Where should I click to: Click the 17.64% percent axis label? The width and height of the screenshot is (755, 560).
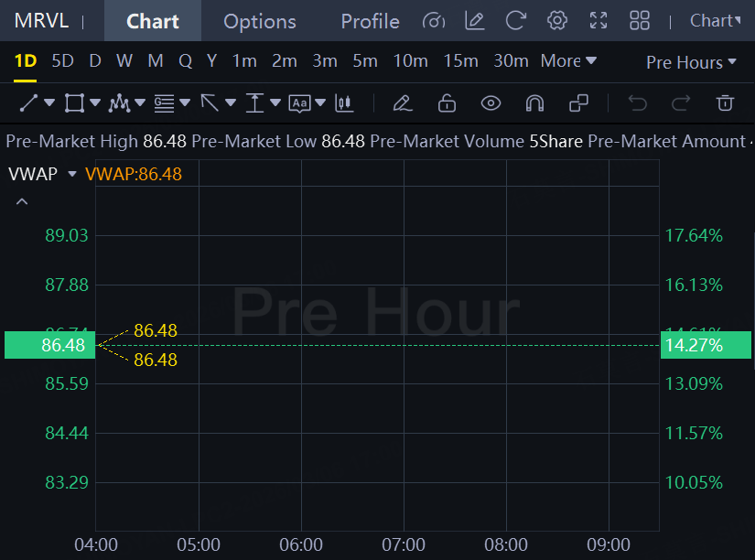pos(694,235)
